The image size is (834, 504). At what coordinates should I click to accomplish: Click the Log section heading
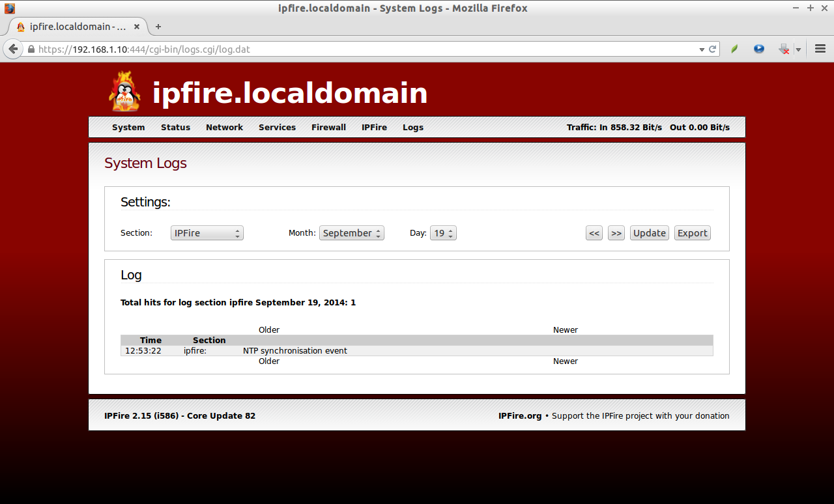pyautogui.click(x=131, y=275)
